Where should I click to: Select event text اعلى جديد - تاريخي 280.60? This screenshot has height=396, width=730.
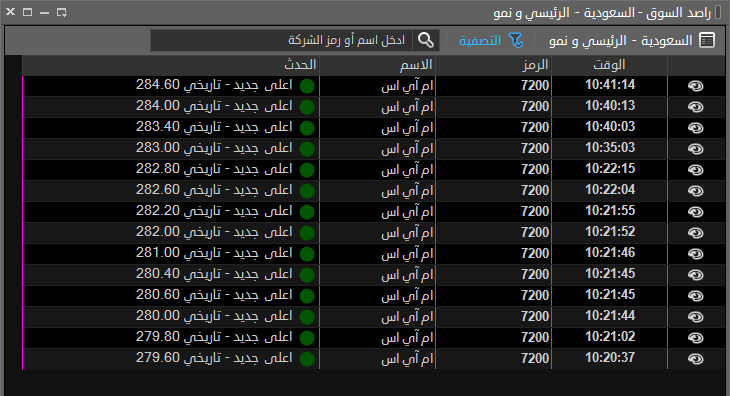[x=214, y=295]
